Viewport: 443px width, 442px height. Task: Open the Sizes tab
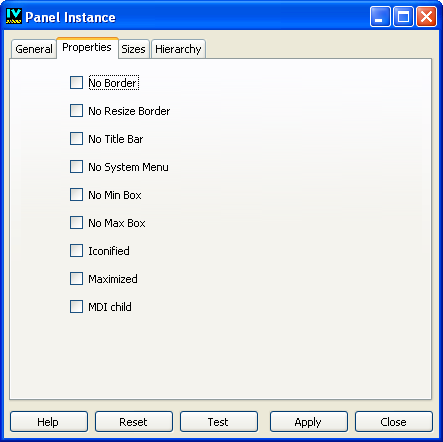pos(133,49)
